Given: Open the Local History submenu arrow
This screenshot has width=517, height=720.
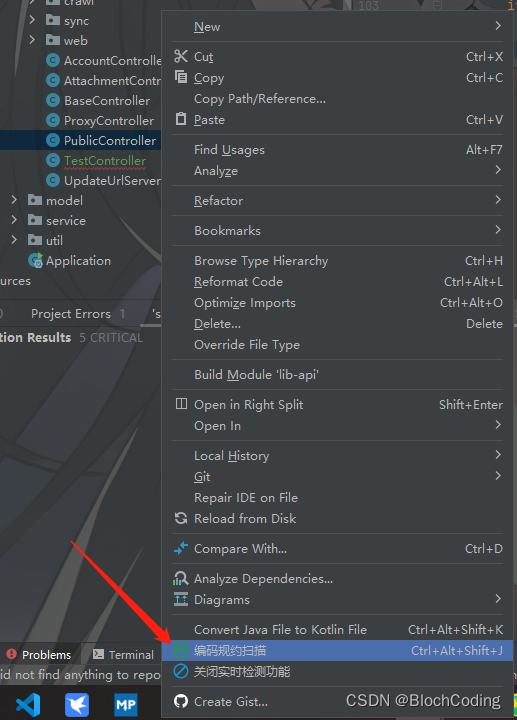Looking at the screenshot, I should click(x=498, y=455).
